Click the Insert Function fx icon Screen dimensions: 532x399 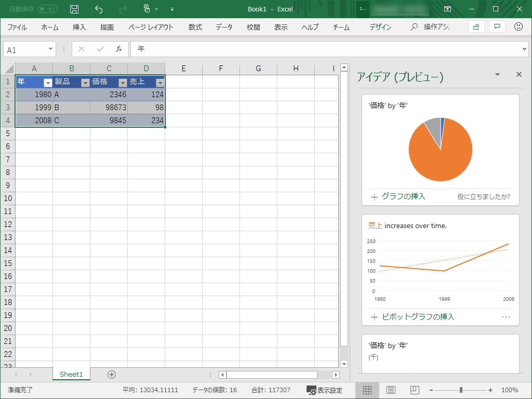click(119, 49)
